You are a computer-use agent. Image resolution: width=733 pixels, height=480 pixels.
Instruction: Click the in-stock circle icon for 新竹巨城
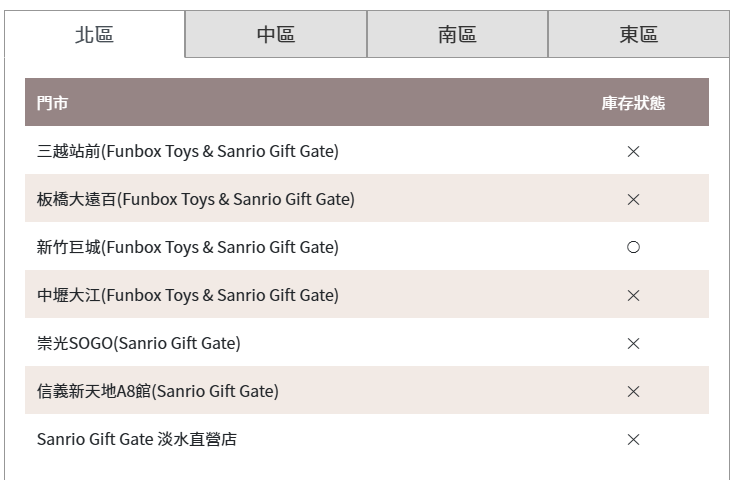tap(633, 247)
